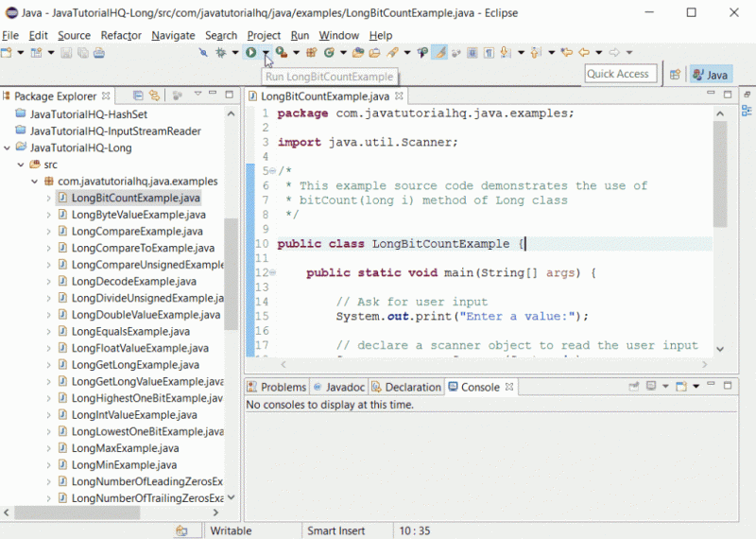Open the Navigate menu

point(173,35)
